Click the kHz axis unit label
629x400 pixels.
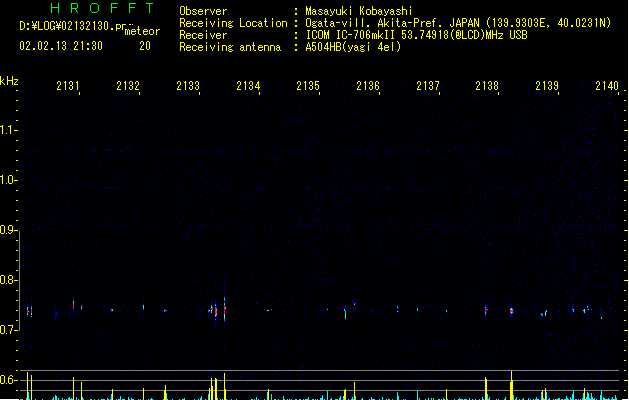coord(9,81)
